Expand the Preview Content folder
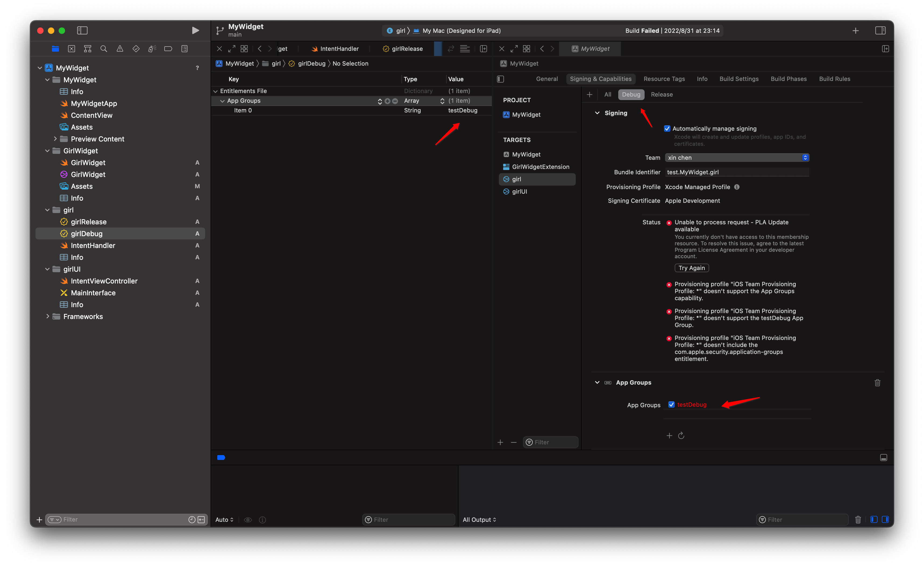 (x=55, y=139)
